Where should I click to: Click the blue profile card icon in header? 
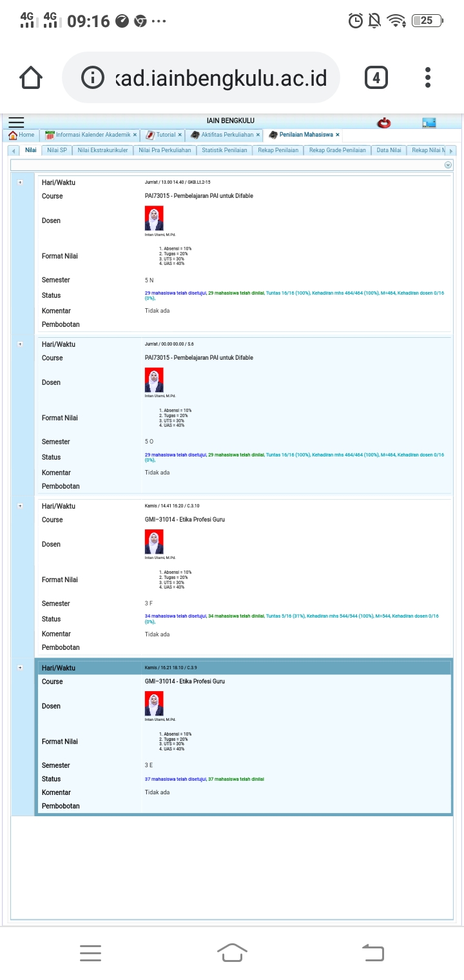[x=429, y=122]
